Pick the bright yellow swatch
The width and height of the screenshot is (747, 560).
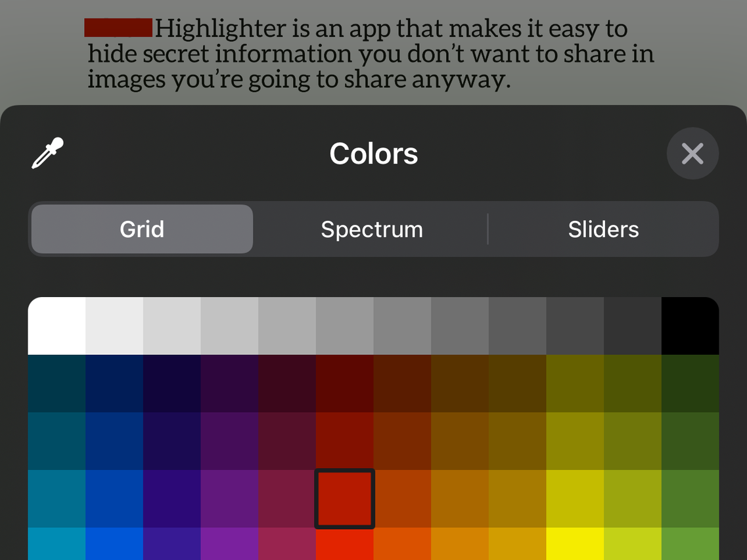coord(575,544)
